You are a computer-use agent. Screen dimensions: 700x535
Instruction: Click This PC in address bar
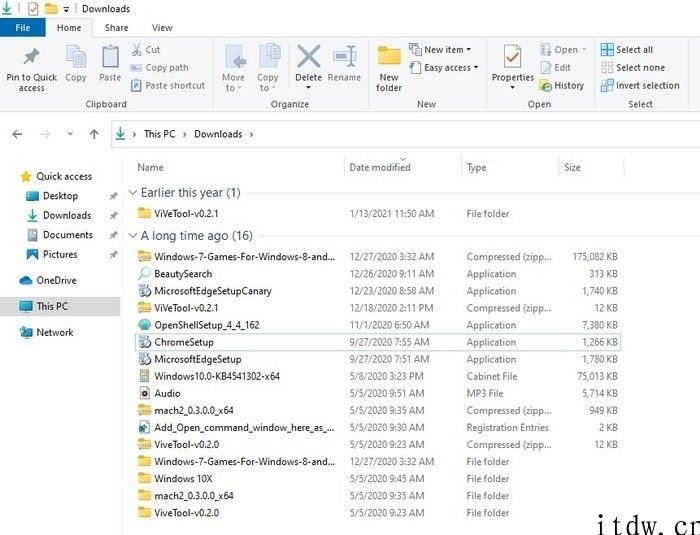[x=159, y=134]
